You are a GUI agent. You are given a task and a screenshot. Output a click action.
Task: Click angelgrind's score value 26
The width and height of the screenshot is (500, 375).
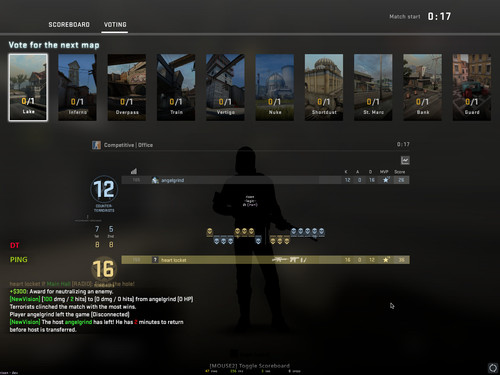pos(401,180)
